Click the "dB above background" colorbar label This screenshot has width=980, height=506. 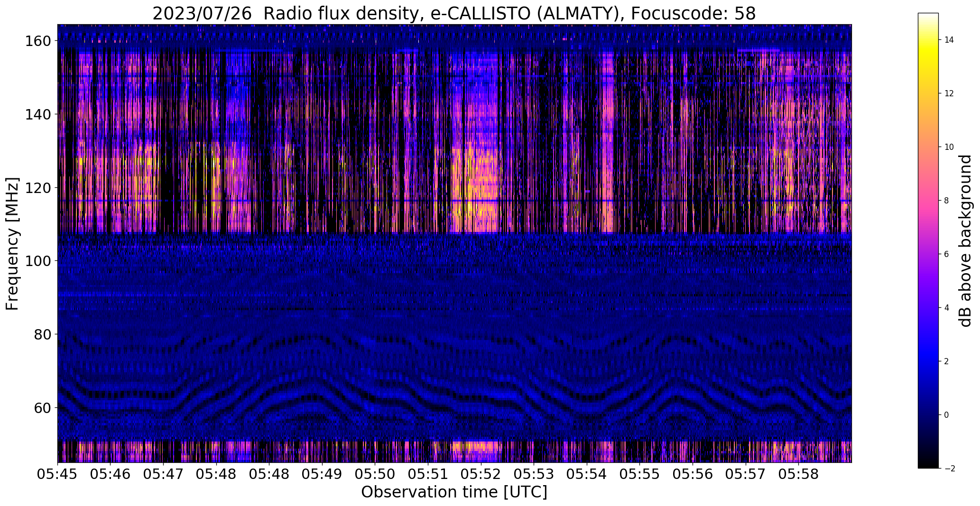pos(965,241)
